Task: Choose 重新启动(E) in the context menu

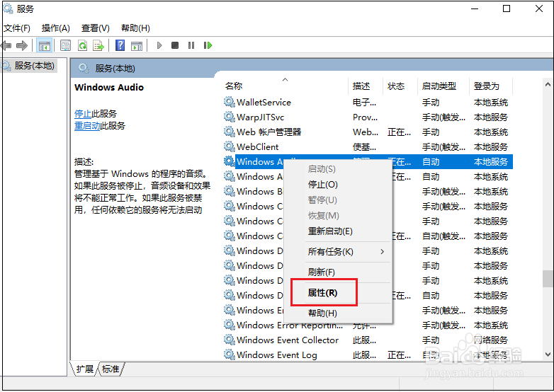Action: [x=339, y=231]
